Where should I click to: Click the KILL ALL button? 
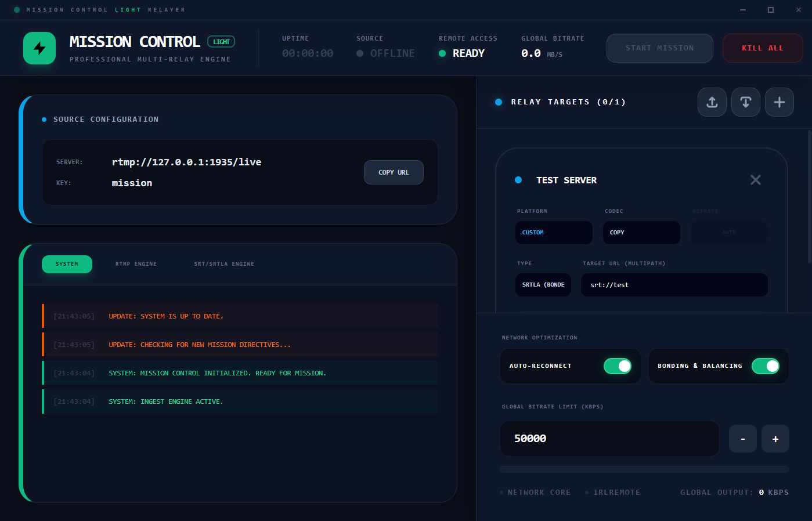pyautogui.click(x=763, y=48)
